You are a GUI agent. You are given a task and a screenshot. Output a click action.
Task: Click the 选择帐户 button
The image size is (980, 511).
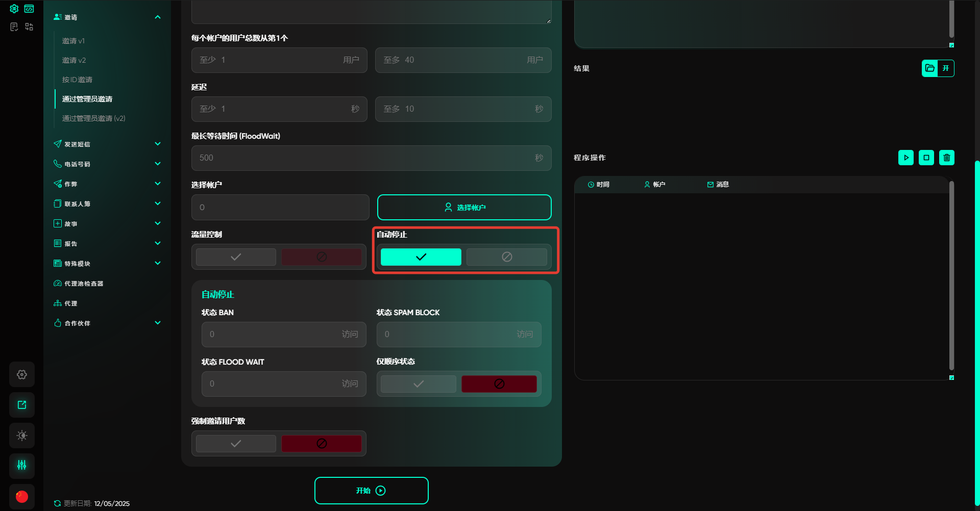[464, 208]
